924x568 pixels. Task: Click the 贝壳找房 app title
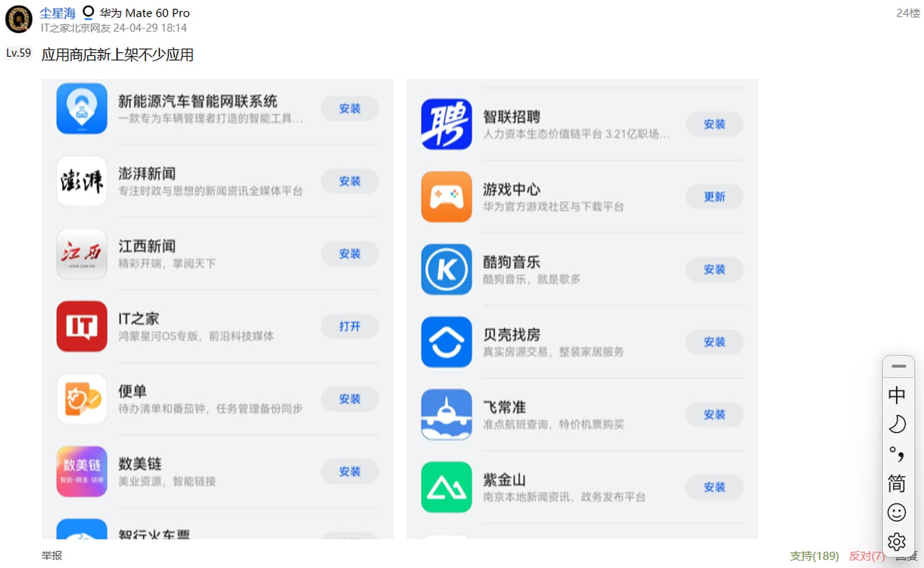pos(511,335)
